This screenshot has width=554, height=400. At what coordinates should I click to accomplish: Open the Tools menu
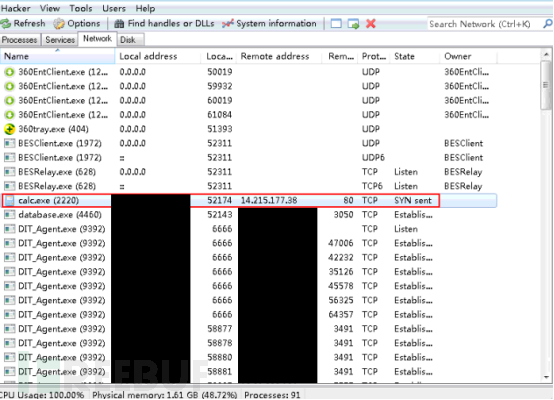click(x=81, y=8)
